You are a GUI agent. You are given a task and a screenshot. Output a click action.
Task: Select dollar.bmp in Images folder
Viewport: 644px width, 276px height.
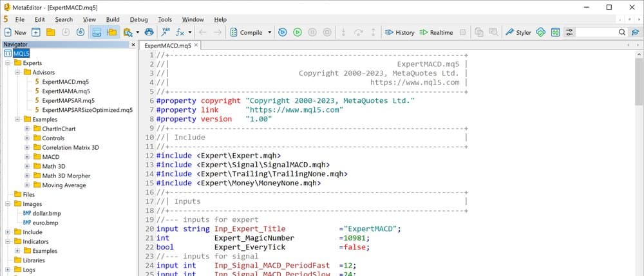(x=46, y=213)
